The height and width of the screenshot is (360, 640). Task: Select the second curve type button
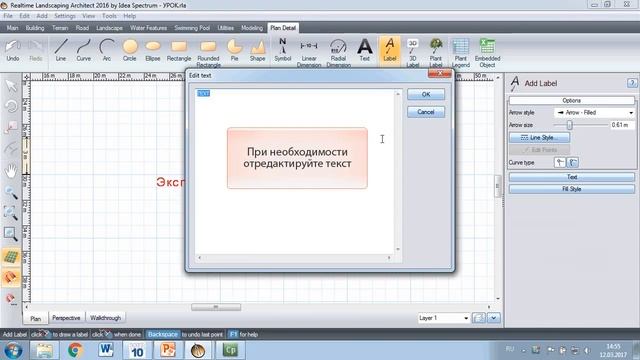(573, 162)
